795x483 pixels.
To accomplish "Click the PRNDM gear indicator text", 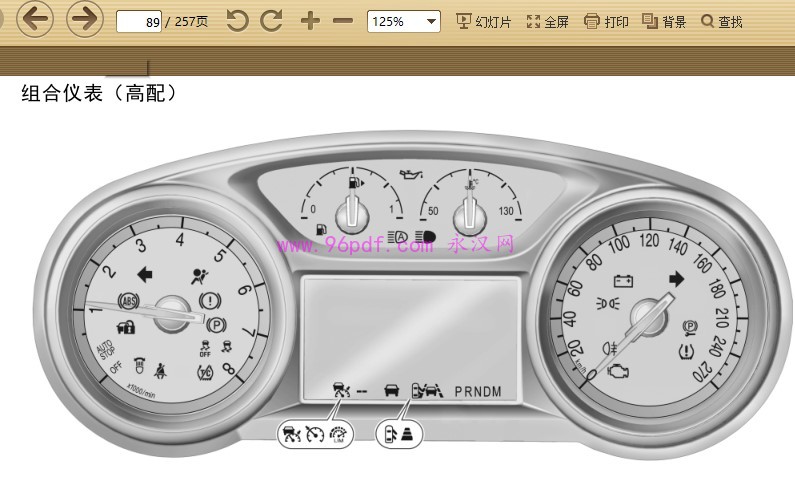I will [x=484, y=391].
